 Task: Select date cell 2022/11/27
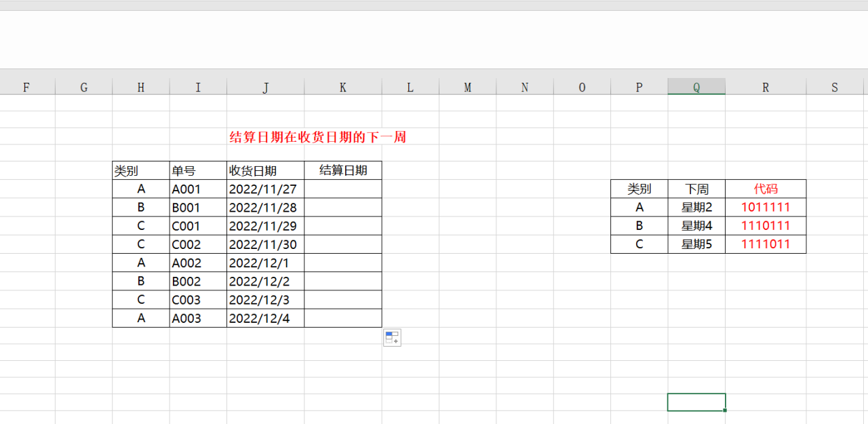(x=266, y=189)
